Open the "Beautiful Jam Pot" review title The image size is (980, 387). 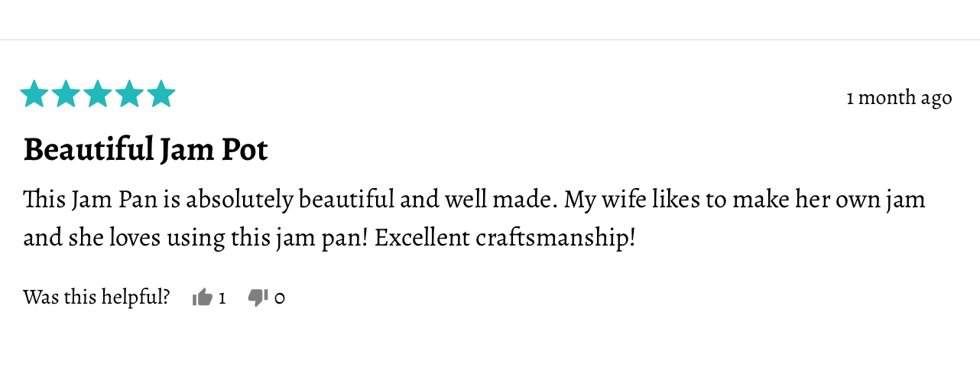pos(145,150)
